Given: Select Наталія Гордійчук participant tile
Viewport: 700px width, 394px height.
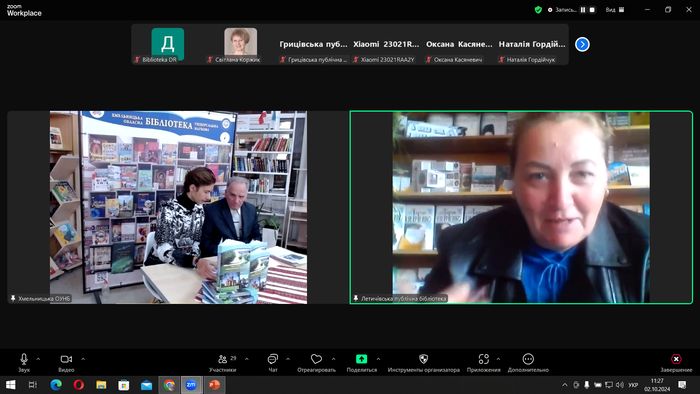Looking at the screenshot, I should tap(532, 45).
